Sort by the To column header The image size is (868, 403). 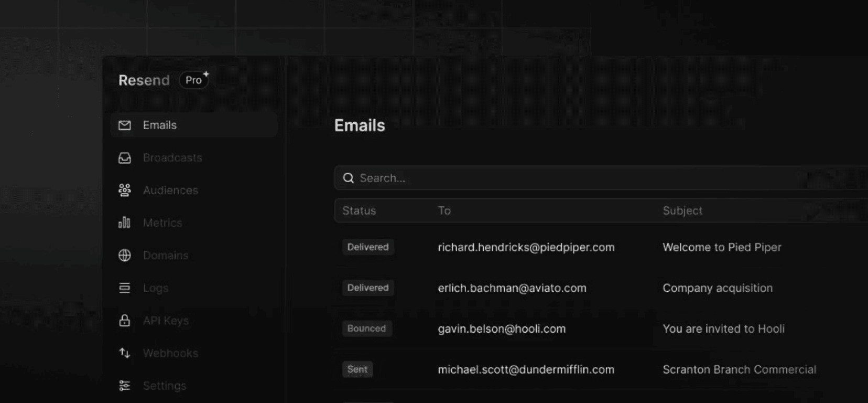click(444, 210)
